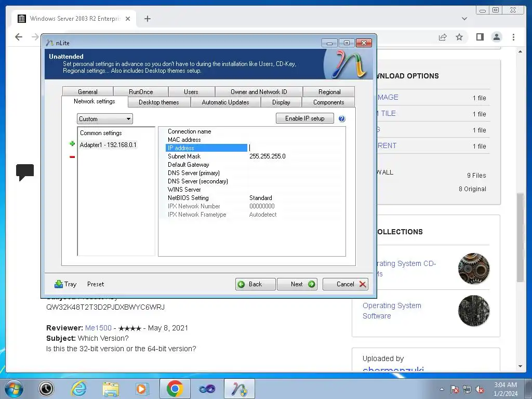Switch to the General tab
This screenshot has height=399, width=532.
pos(87,91)
